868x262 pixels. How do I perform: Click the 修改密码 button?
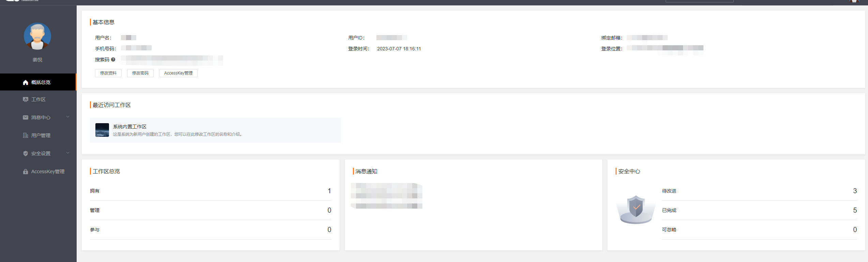[x=140, y=73]
